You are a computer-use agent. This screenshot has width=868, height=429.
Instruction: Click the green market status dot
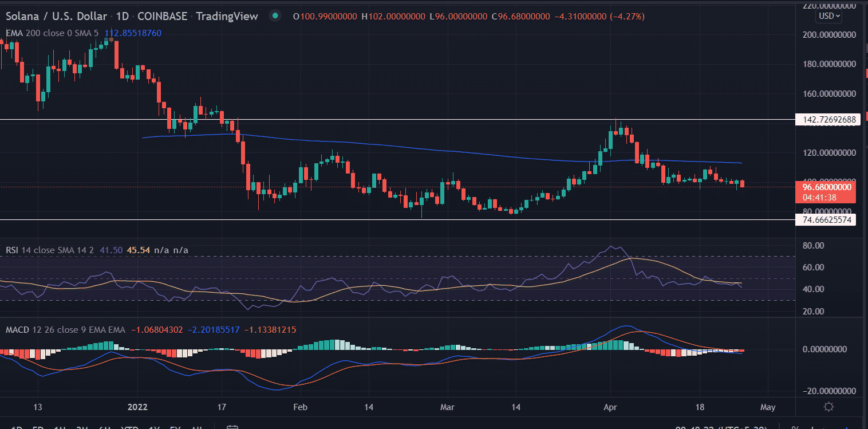pos(276,17)
